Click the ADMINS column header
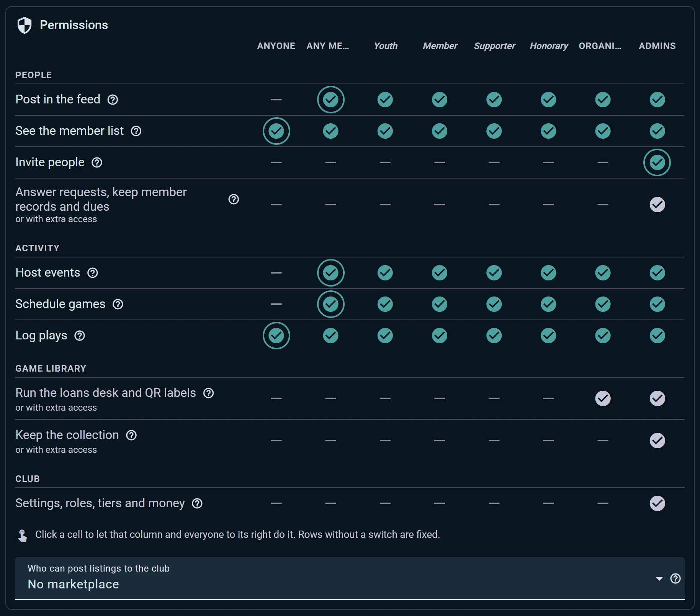This screenshot has height=616, width=700. (657, 46)
